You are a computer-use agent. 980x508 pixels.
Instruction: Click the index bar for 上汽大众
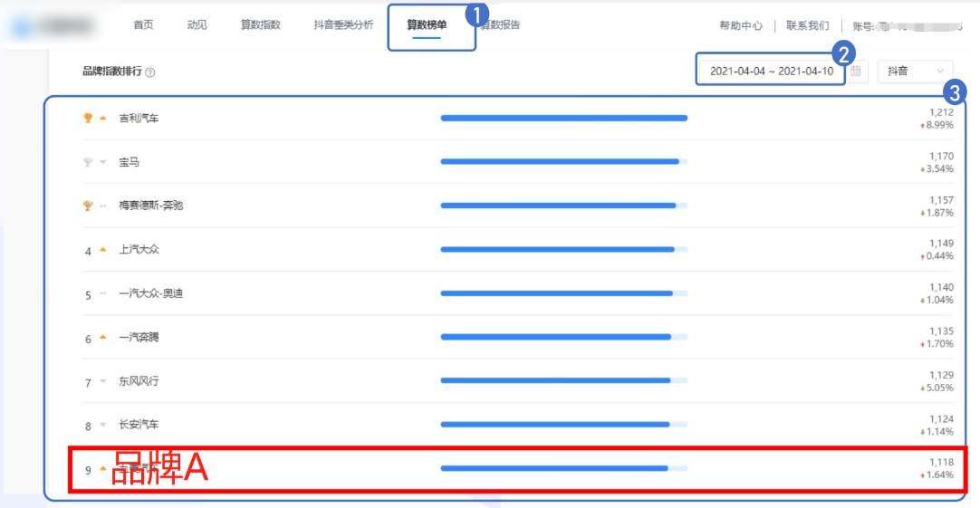pos(563,249)
